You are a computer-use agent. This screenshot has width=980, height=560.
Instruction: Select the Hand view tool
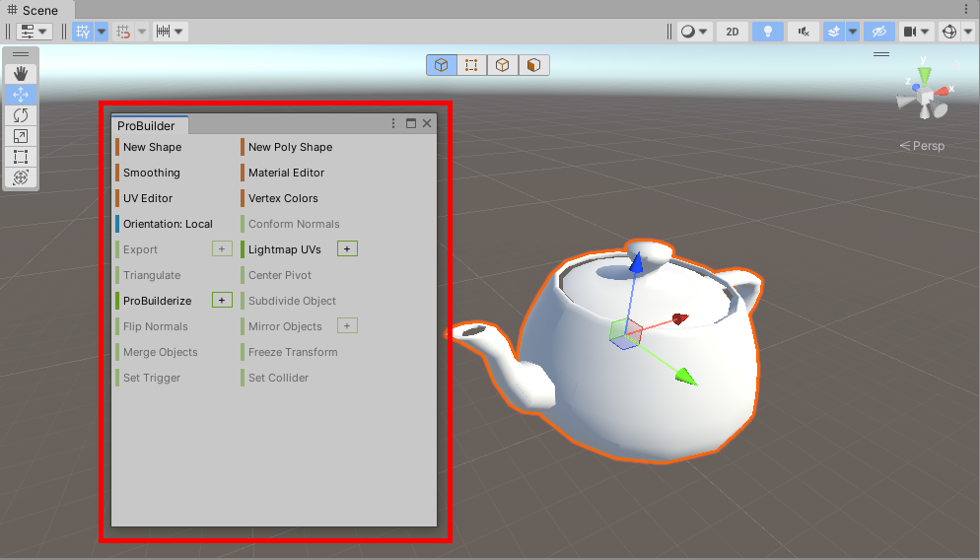(x=21, y=74)
